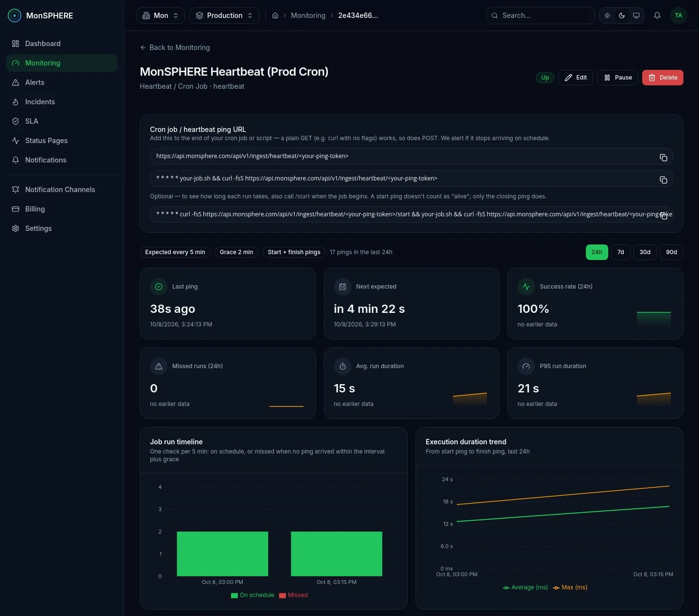699x616 pixels.
Task: Open Notification Channels in sidebar
Action: (x=62, y=190)
